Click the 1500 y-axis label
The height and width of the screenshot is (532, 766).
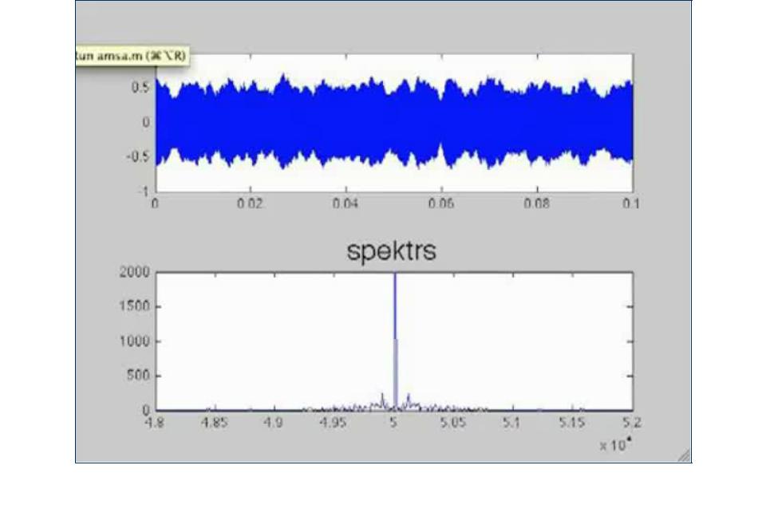pos(134,306)
